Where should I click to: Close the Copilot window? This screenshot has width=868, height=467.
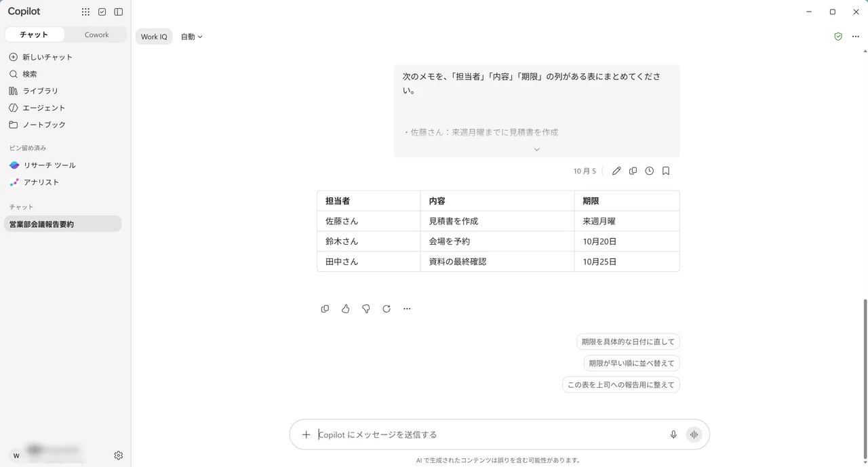856,12
